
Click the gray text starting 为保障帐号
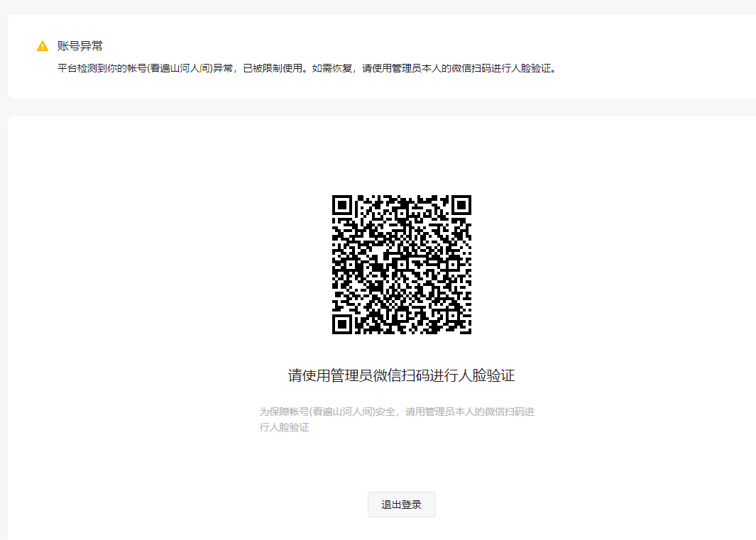click(x=397, y=419)
